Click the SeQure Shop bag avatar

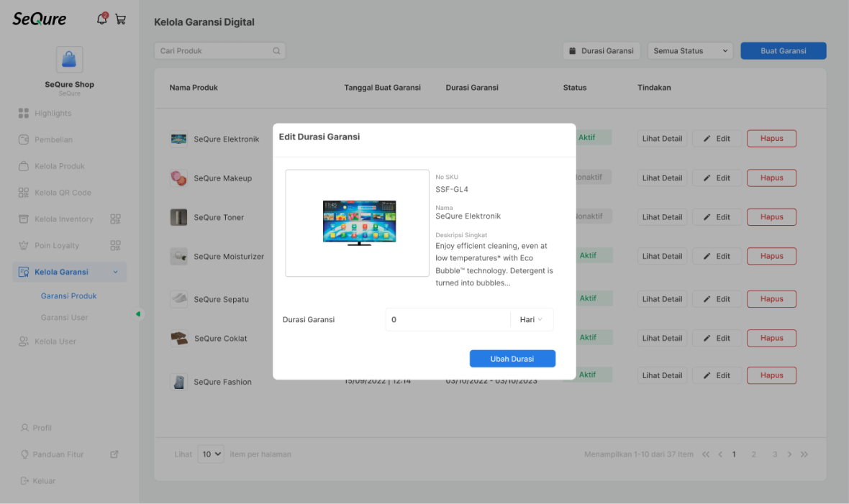pyautogui.click(x=69, y=59)
